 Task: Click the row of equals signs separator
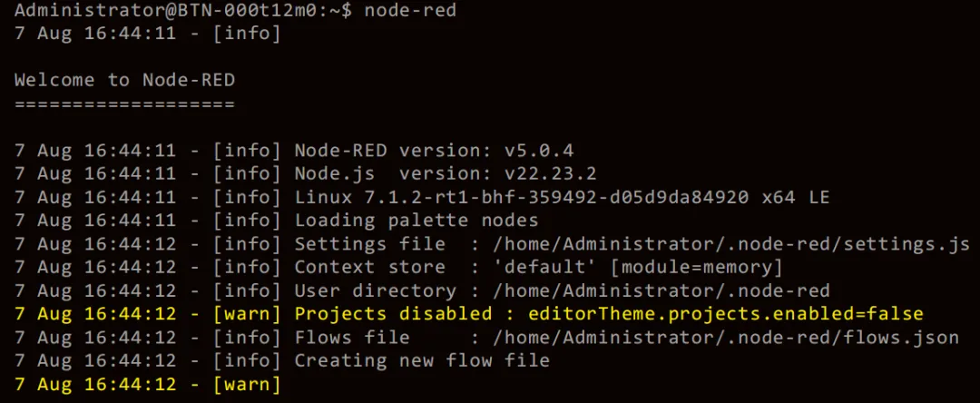click(x=125, y=103)
